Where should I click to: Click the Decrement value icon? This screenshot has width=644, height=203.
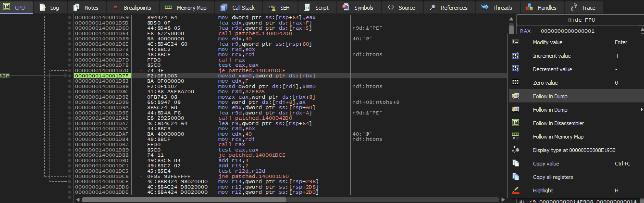click(x=515, y=68)
